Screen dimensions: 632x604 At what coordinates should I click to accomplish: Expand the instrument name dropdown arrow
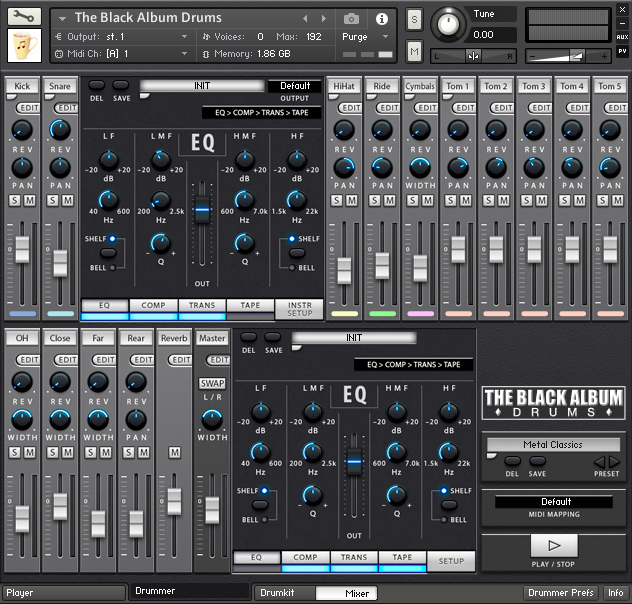(x=62, y=19)
